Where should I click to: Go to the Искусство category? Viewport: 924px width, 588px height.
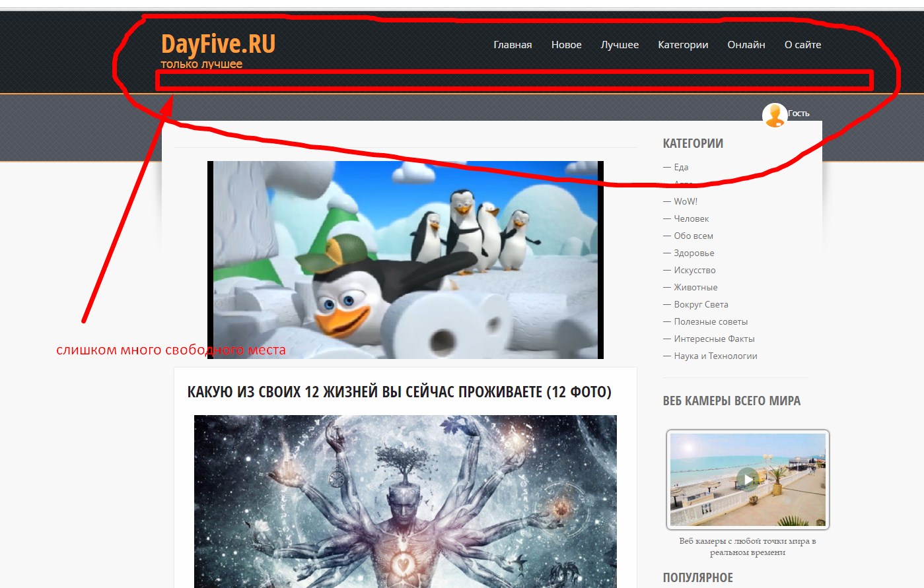pos(695,270)
